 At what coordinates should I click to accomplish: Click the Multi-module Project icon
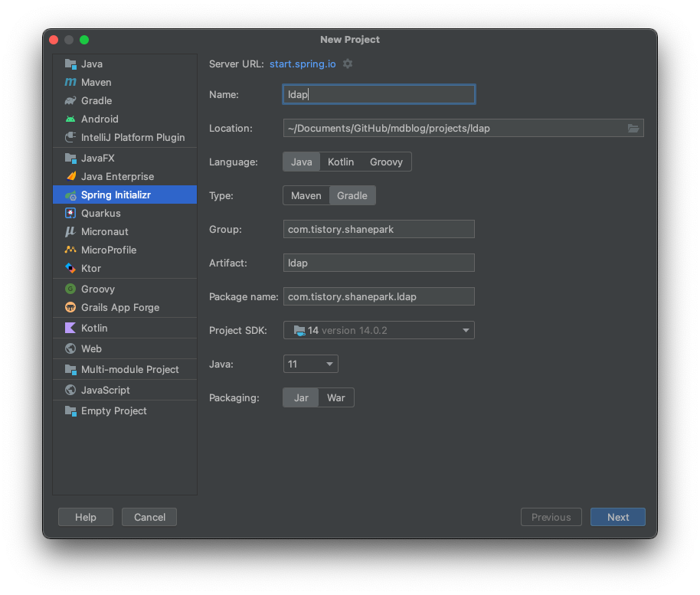point(70,369)
